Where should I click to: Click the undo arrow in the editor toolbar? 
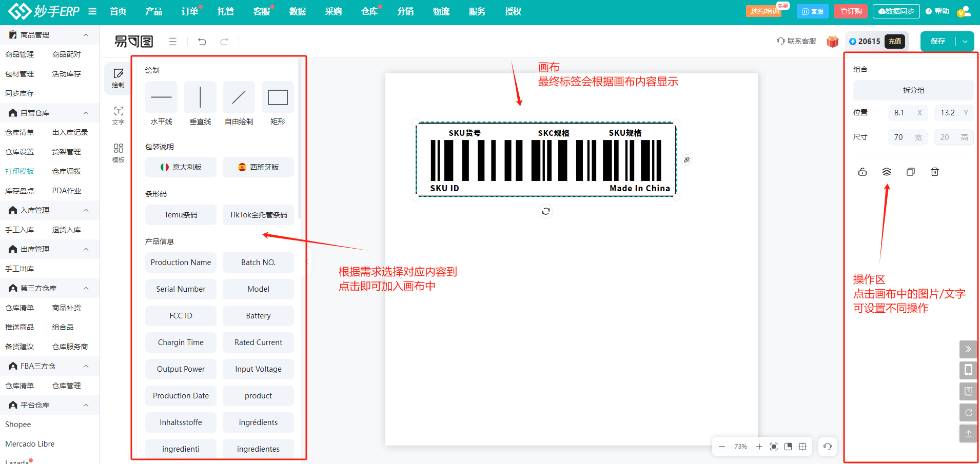tap(202, 41)
